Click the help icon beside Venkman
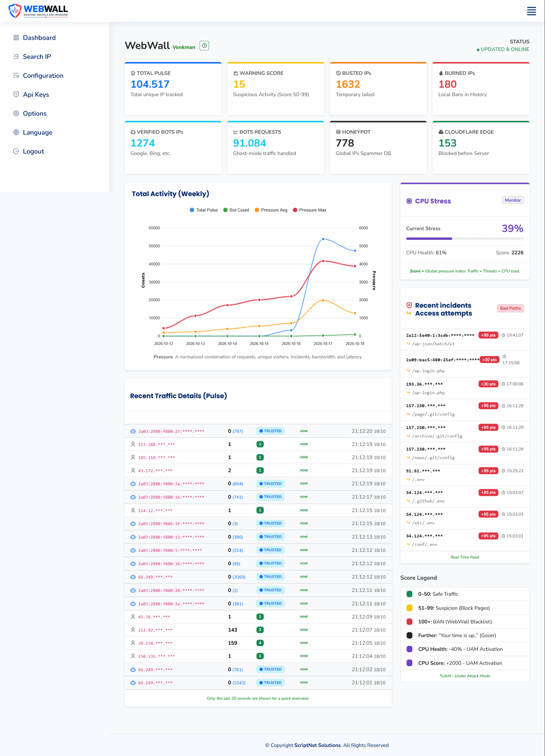The width and height of the screenshot is (545, 756). [204, 46]
